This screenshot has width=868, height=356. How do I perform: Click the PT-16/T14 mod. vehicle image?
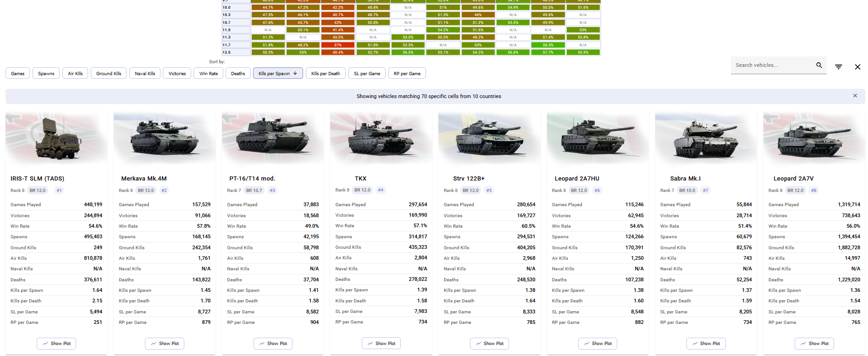[273, 137]
